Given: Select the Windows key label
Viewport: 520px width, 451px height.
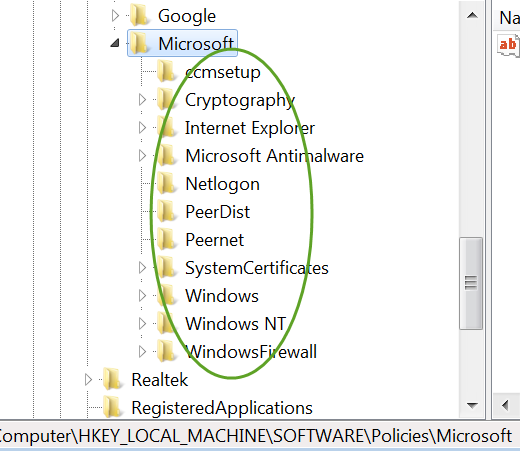Looking at the screenshot, I should pos(222,296).
